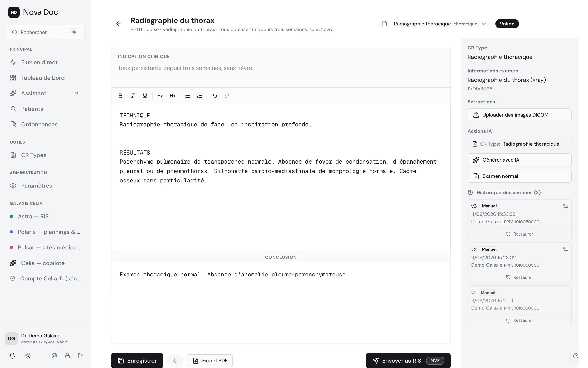Click the date 11/09/2026 under Informations examen
The image size is (588, 368).
480,89
